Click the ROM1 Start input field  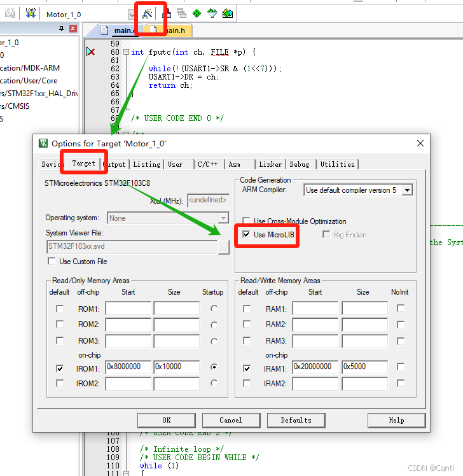coord(128,308)
